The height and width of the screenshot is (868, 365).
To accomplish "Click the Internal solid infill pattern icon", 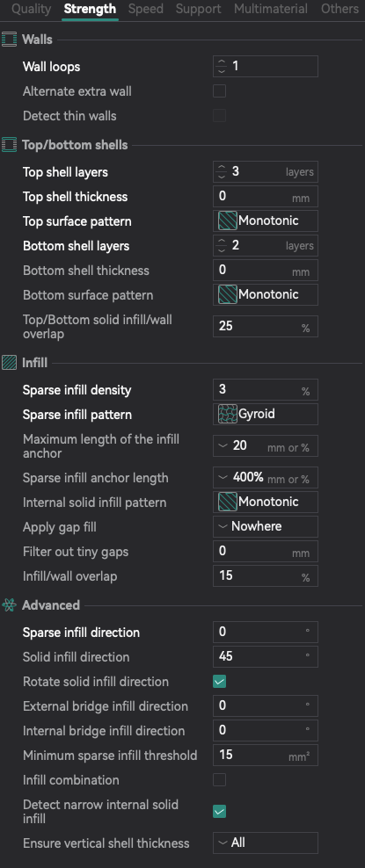I will (x=228, y=503).
